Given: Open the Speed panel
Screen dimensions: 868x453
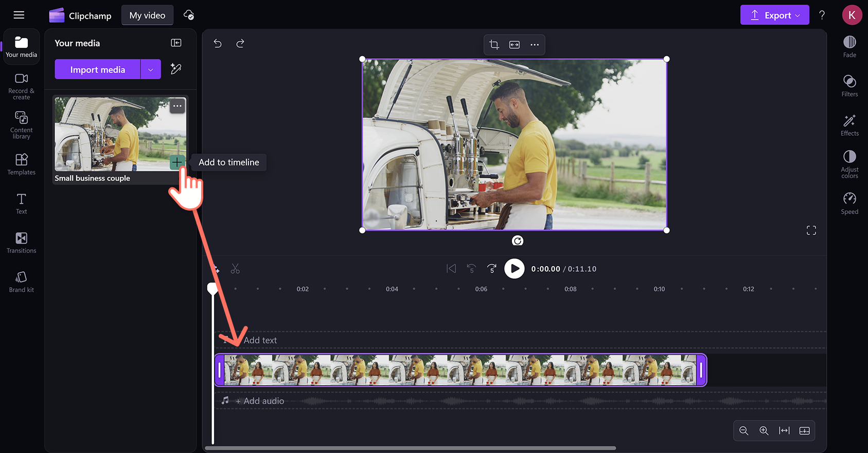Looking at the screenshot, I should point(849,204).
